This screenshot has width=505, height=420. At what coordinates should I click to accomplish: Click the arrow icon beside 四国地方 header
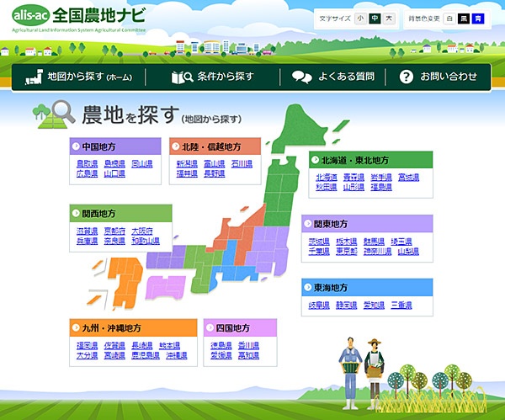tap(210, 327)
